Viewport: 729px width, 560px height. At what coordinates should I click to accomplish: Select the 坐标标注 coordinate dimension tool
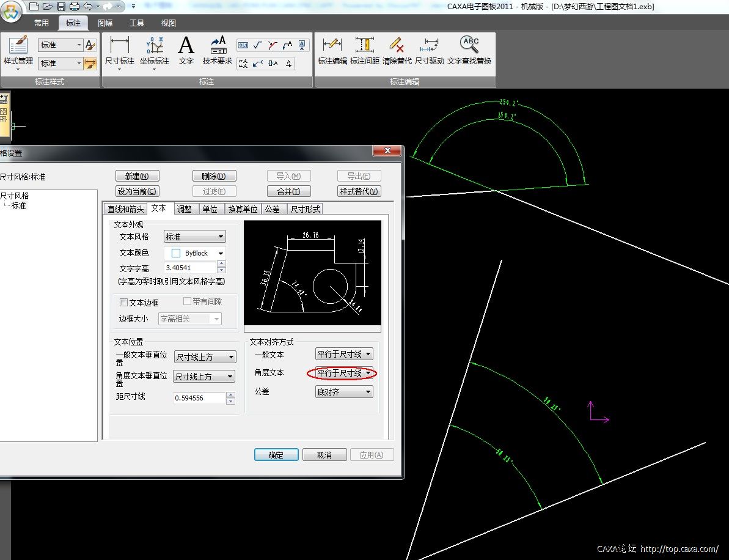point(155,52)
